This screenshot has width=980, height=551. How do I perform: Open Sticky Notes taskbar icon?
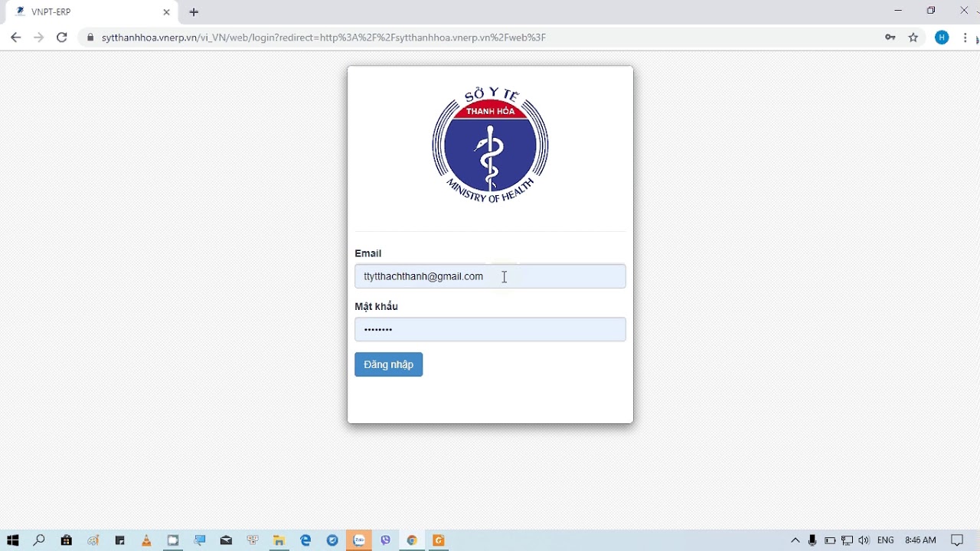[120, 540]
